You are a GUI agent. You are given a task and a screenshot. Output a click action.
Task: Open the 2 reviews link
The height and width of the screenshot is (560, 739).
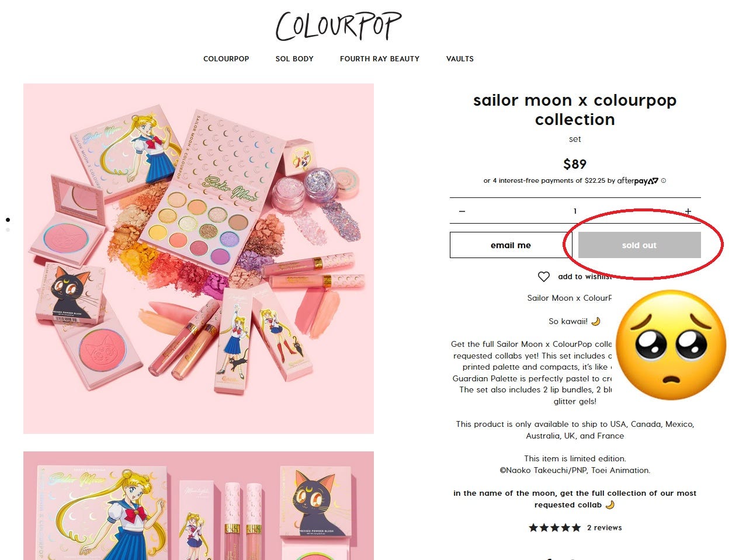click(604, 528)
